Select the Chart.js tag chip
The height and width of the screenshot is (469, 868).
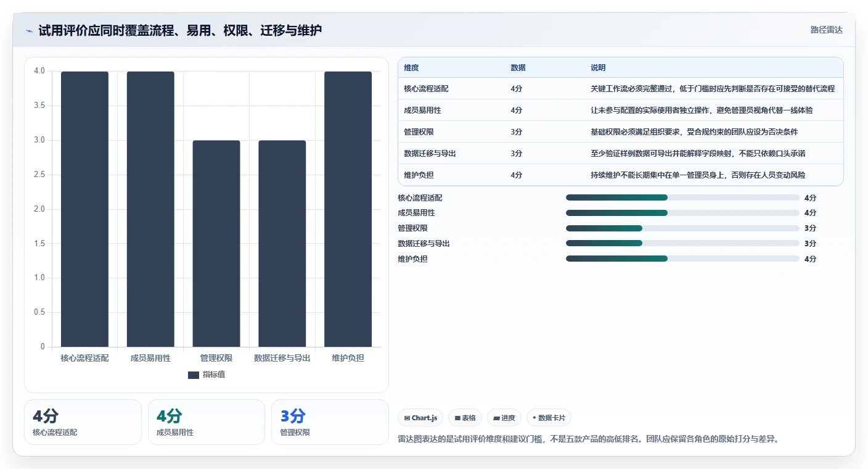420,418
